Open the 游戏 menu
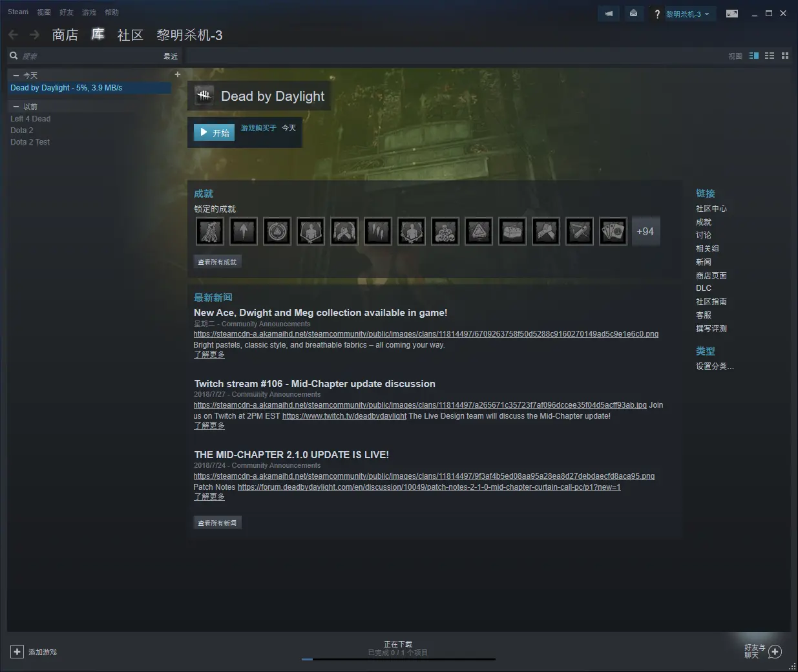The image size is (798, 672). [x=89, y=12]
